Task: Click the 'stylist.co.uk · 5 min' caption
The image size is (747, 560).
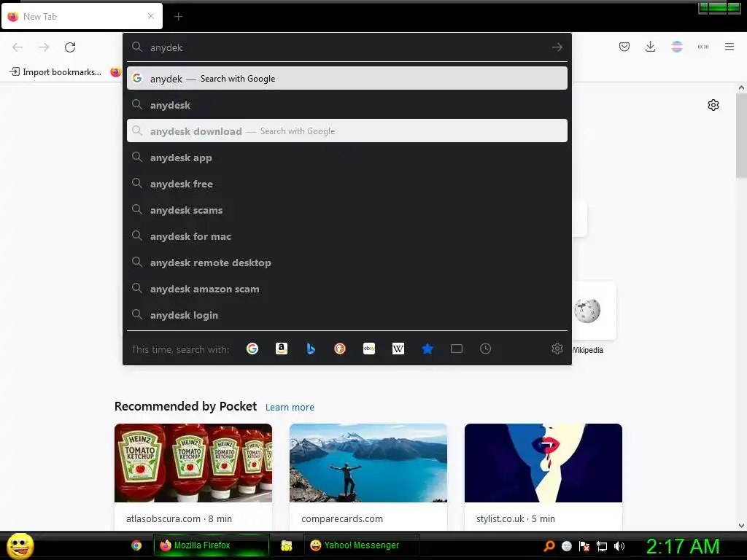Action: pyautogui.click(x=516, y=518)
